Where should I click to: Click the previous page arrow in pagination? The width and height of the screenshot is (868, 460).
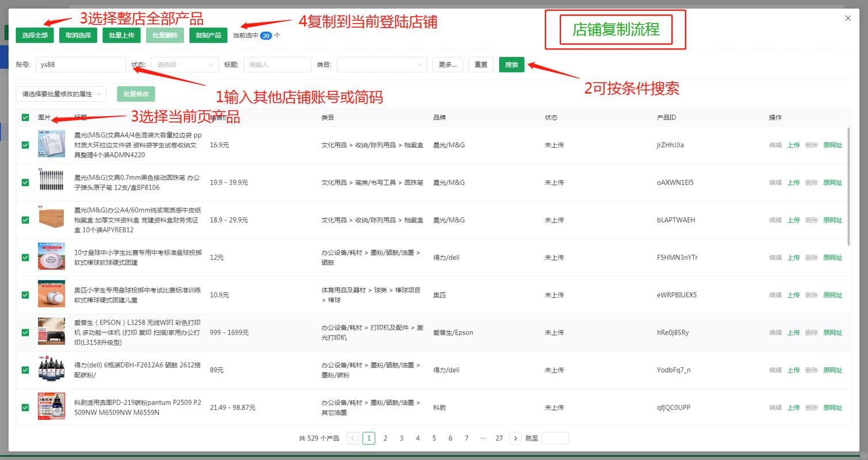[x=353, y=438]
